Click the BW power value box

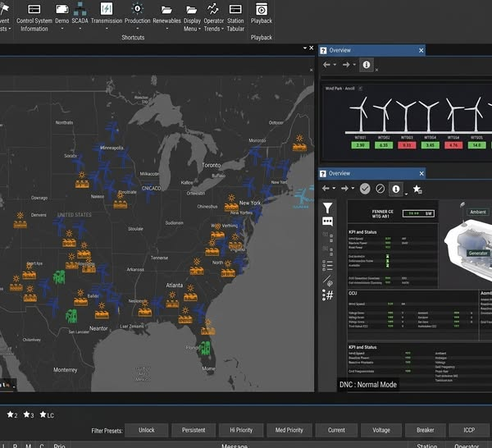pos(419,213)
